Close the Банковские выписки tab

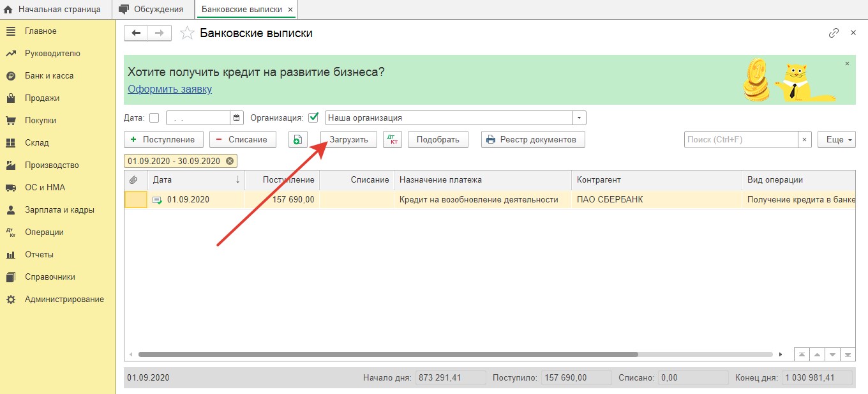(x=290, y=10)
